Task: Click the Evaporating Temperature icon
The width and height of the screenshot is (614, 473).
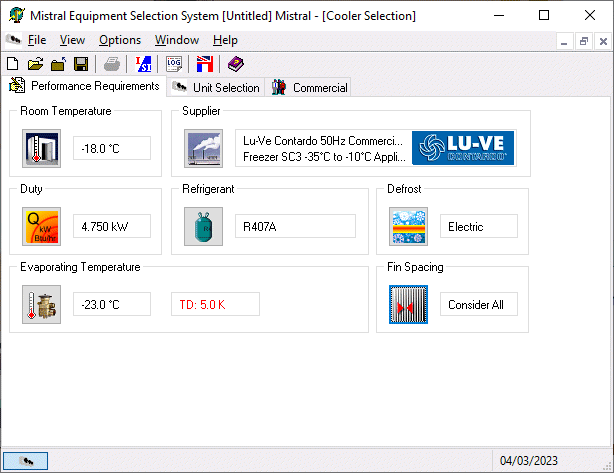Action: coord(42,304)
